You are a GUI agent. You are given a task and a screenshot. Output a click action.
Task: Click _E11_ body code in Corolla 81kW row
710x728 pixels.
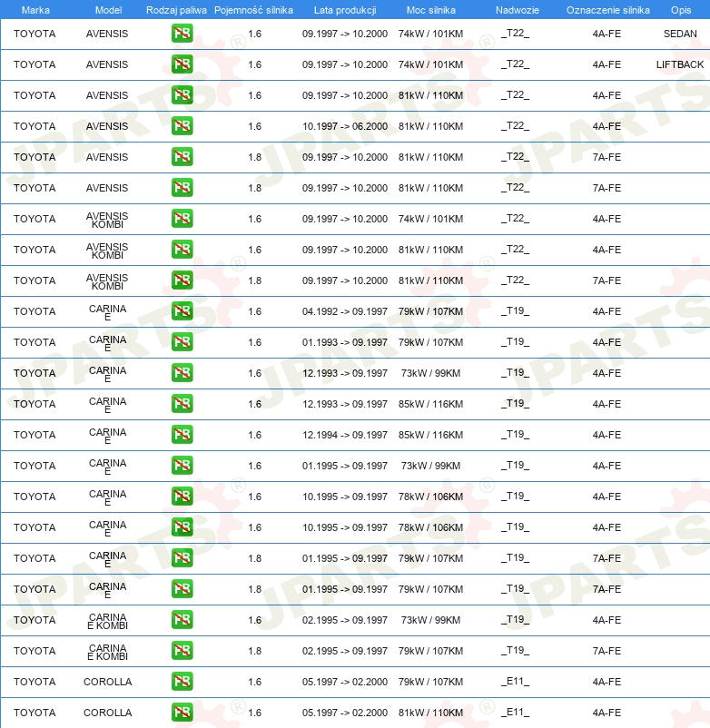coord(515,713)
